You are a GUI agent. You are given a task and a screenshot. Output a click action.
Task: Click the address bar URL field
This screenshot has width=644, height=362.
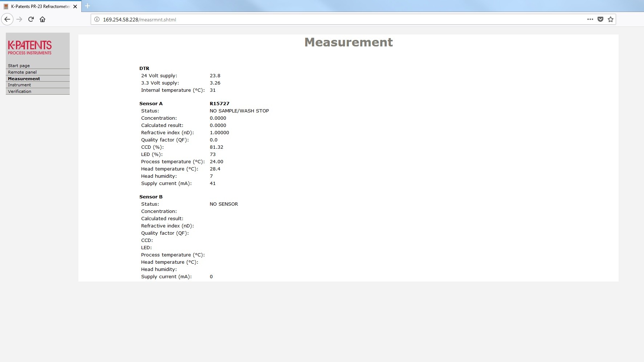click(327, 20)
